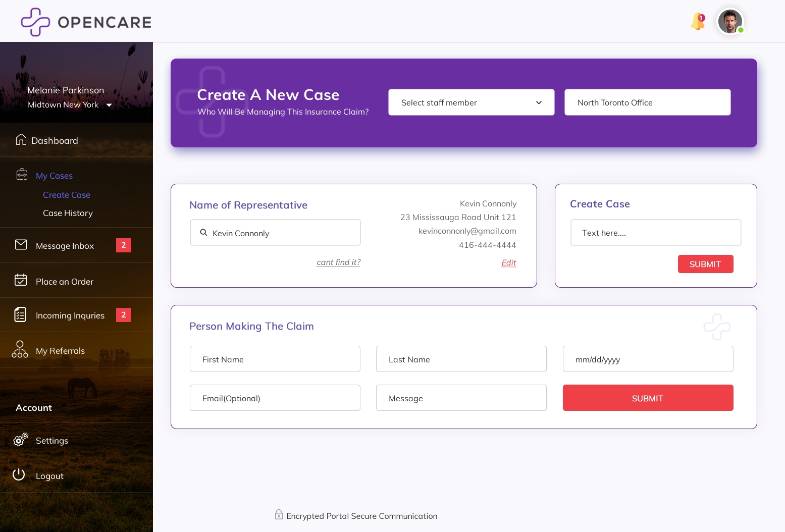Screen dimensions: 785x532
Task: Click the Edit link for Kevin Connonly
Action: tap(508, 262)
